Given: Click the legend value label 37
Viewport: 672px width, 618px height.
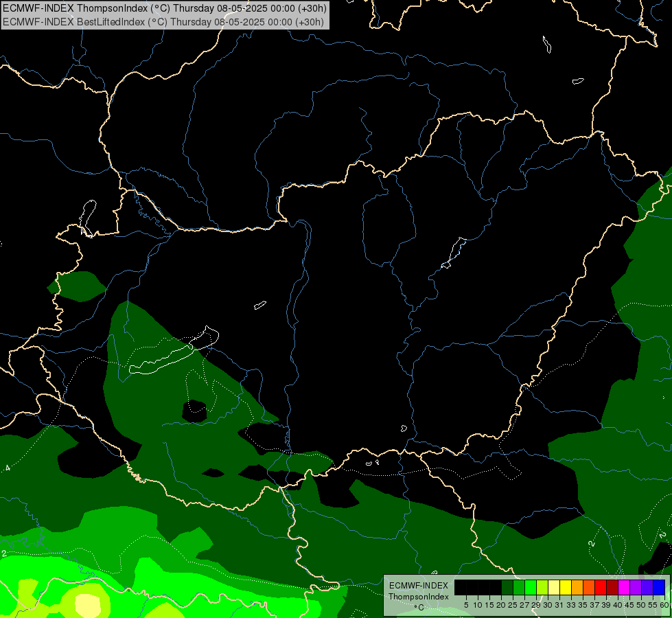Looking at the screenshot, I should pos(594,605).
